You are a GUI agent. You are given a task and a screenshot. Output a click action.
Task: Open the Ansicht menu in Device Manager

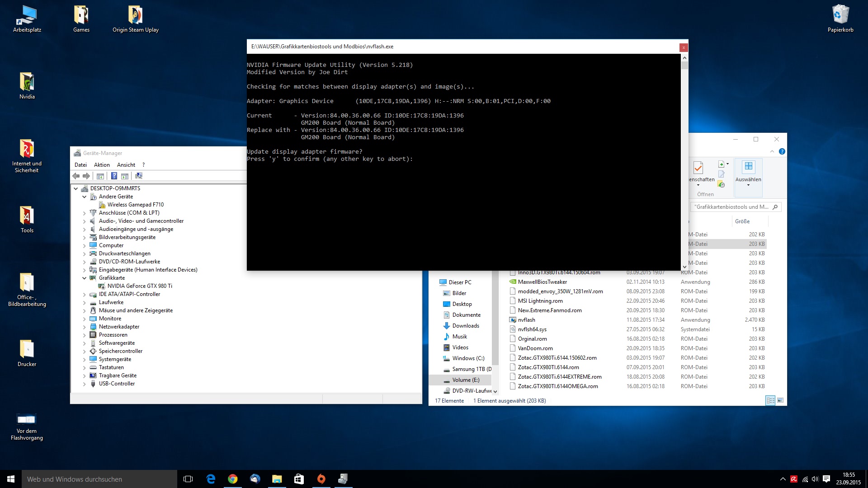pyautogui.click(x=126, y=165)
